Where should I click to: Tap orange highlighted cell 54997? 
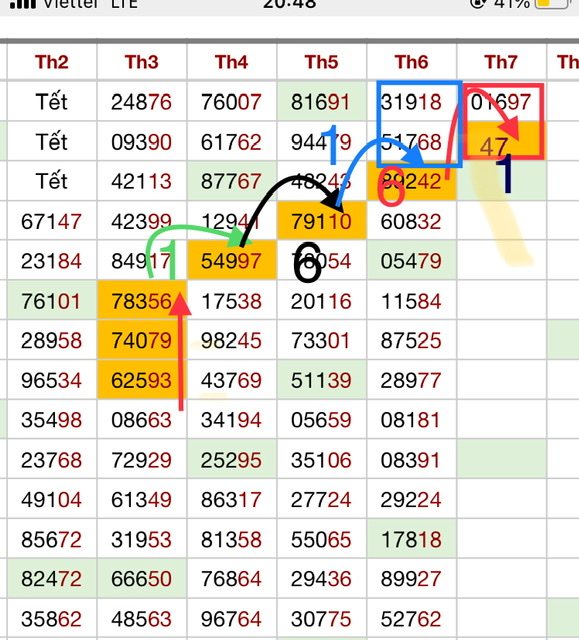[x=231, y=260]
